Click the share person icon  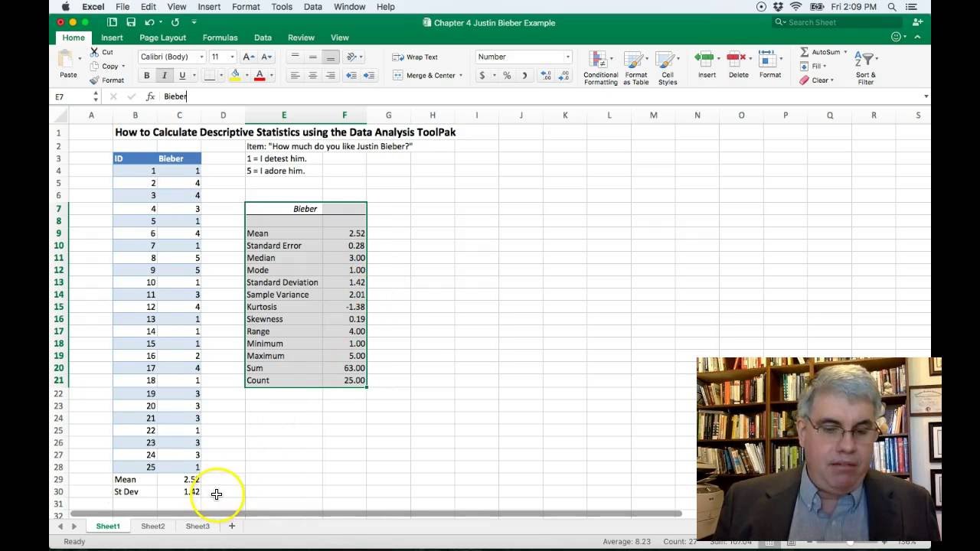918,22
